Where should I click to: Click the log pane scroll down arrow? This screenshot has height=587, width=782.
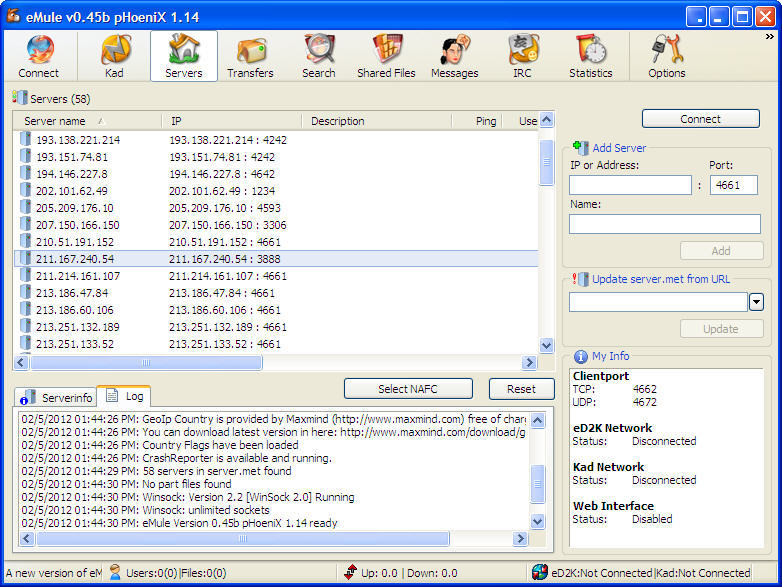(x=538, y=522)
